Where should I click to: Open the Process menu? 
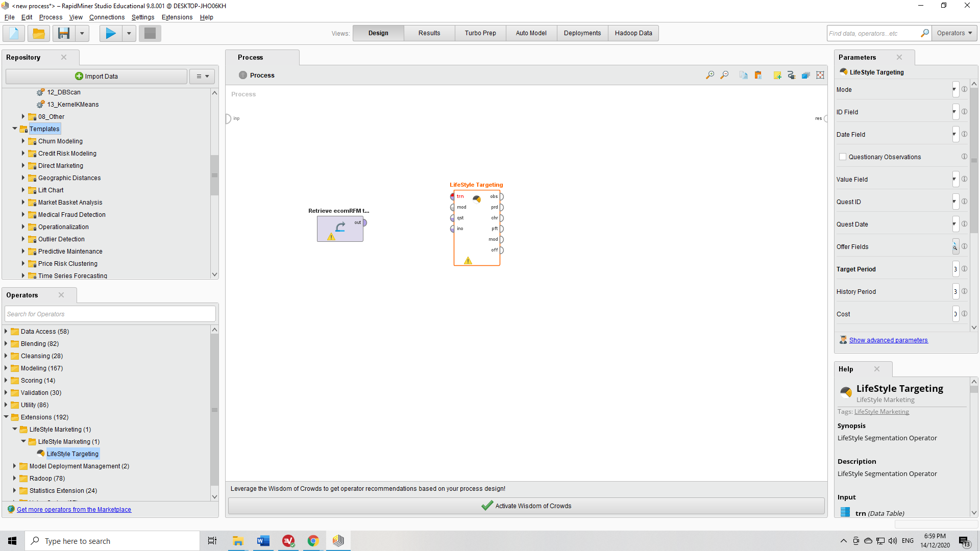51,17
